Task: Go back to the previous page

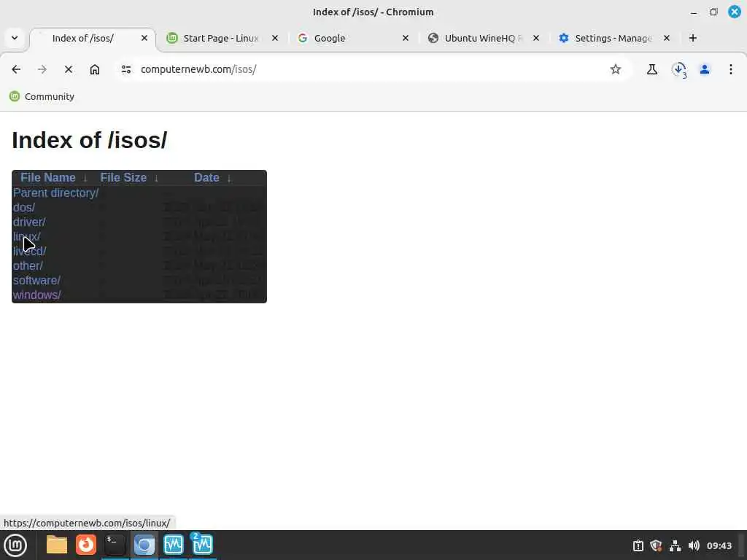Action: point(16,69)
